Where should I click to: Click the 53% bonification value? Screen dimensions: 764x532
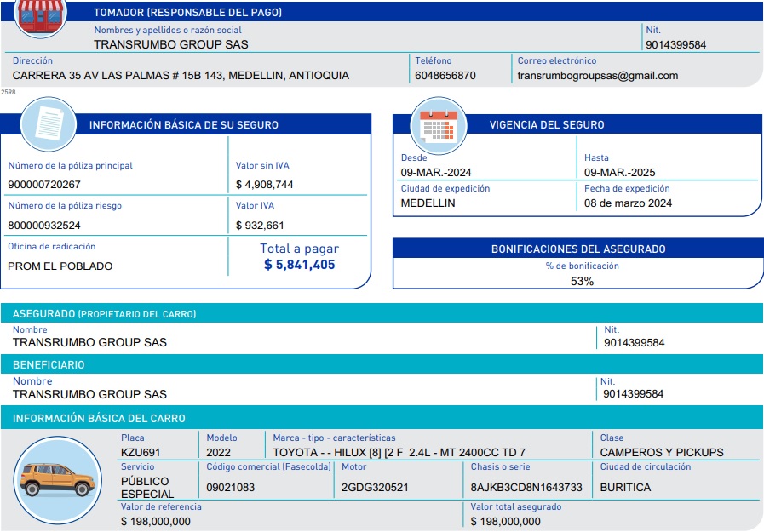582,281
